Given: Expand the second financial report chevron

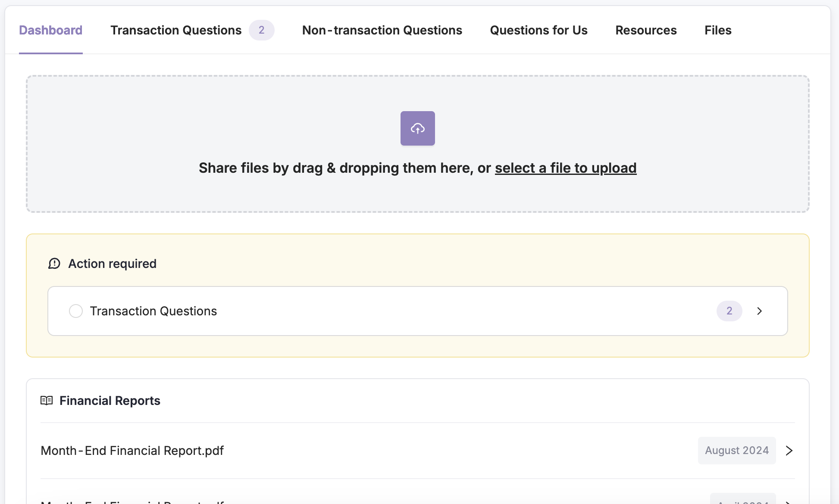Looking at the screenshot, I should click(x=789, y=502).
